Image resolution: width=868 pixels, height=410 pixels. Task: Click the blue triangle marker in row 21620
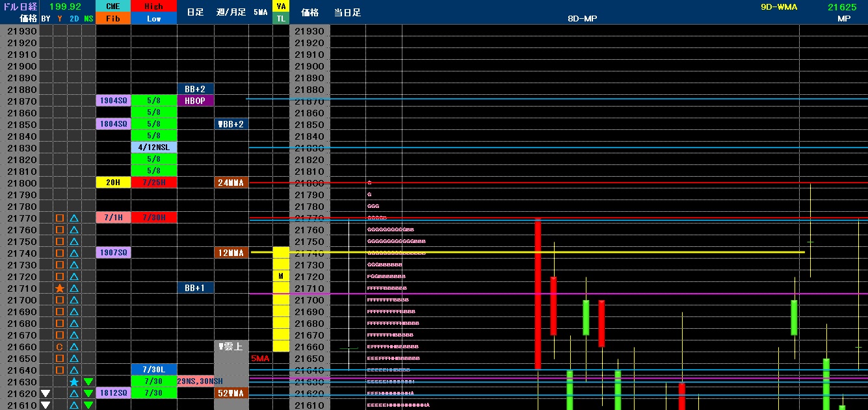[74, 393]
